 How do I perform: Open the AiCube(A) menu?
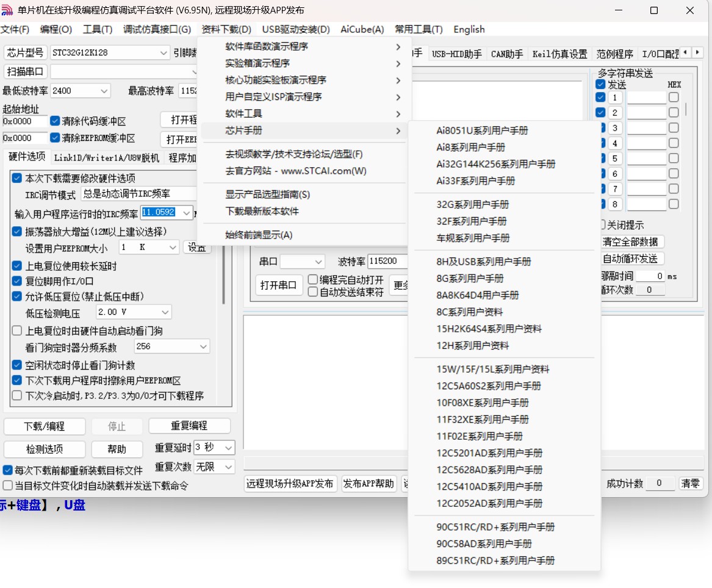(x=362, y=29)
